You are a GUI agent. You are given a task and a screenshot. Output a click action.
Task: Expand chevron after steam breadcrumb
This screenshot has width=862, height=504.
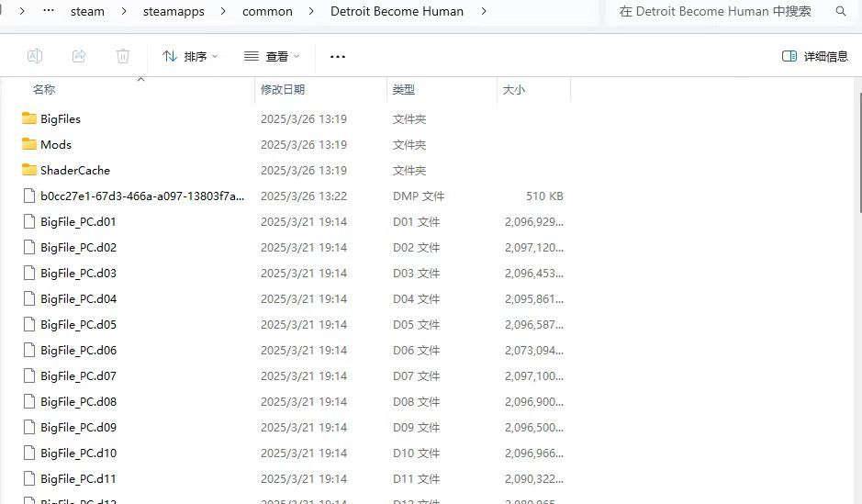pyautogui.click(x=124, y=12)
